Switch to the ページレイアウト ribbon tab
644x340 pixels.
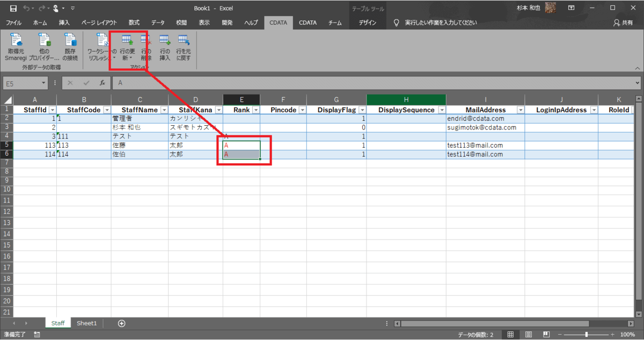coord(99,23)
